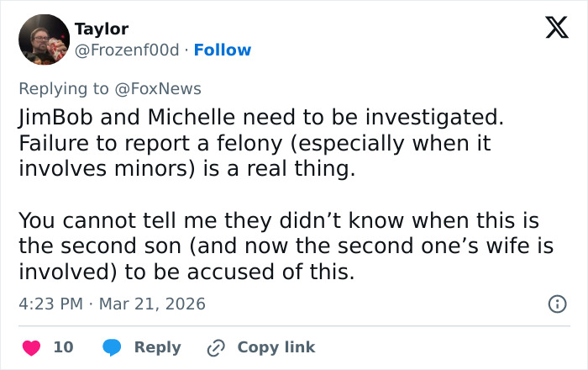Visit the @Frozenf00d handle
The height and width of the screenshot is (370, 588).
pos(127,50)
